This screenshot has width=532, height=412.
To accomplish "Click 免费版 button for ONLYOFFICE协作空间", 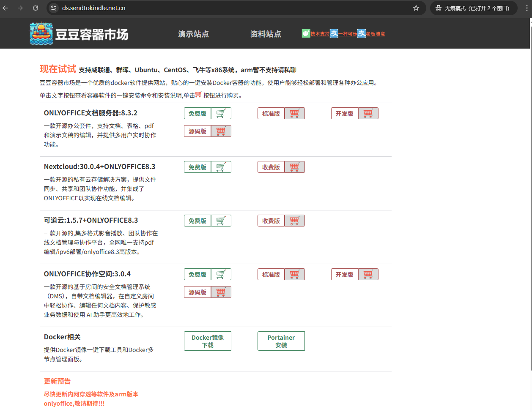I will pos(197,274).
